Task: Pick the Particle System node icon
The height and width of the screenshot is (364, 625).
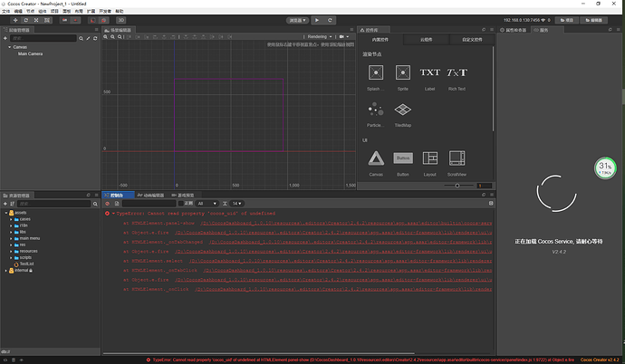Action: click(376, 110)
